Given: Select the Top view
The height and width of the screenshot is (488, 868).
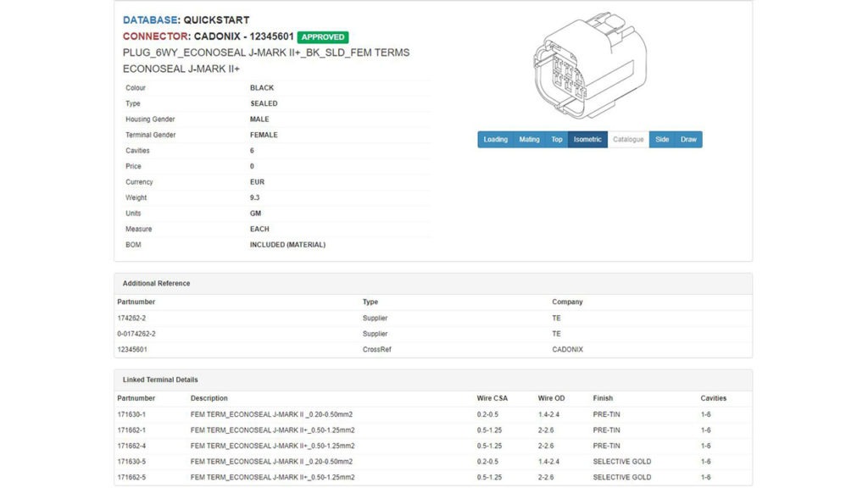Looking at the screenshot, I should (557, 139).
